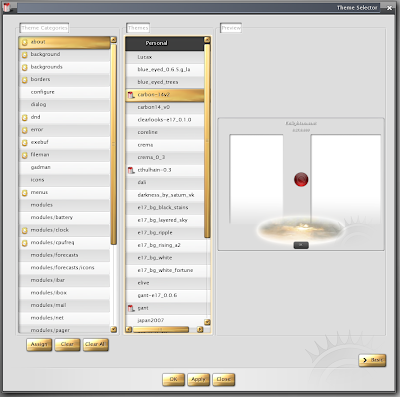This screenshot has width=400, height=397.
Task: Click the icon beside modules/cpufreq category
Action: [x=24, y=243]
